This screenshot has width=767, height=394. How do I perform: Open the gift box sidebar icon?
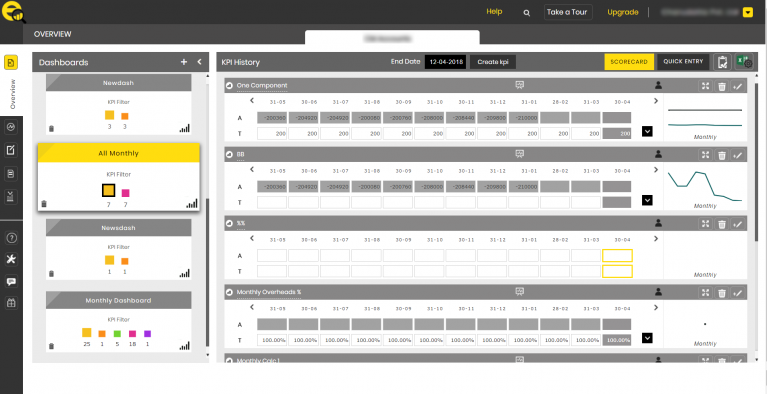click(x=11, y=303)
